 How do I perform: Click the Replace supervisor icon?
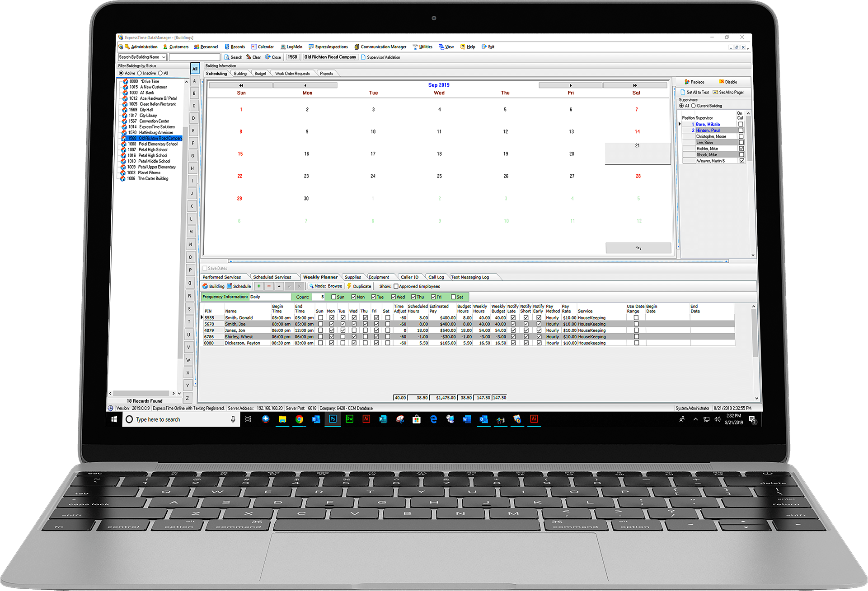pos(687,82)
